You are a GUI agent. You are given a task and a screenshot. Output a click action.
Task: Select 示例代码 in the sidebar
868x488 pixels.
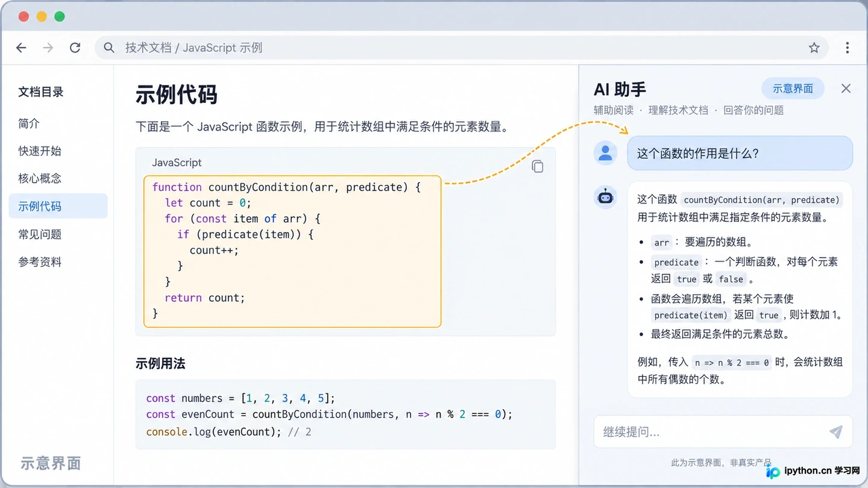tap(58, 206)
